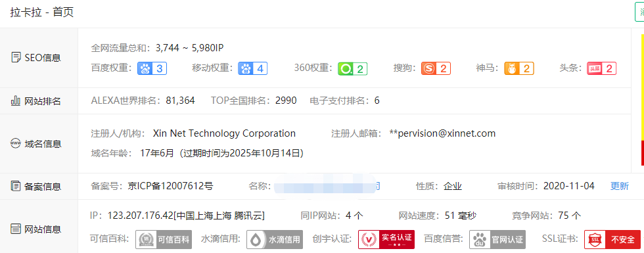Select the Sogou weight badge
Screen dimensions: 644x253
(436, 68)
